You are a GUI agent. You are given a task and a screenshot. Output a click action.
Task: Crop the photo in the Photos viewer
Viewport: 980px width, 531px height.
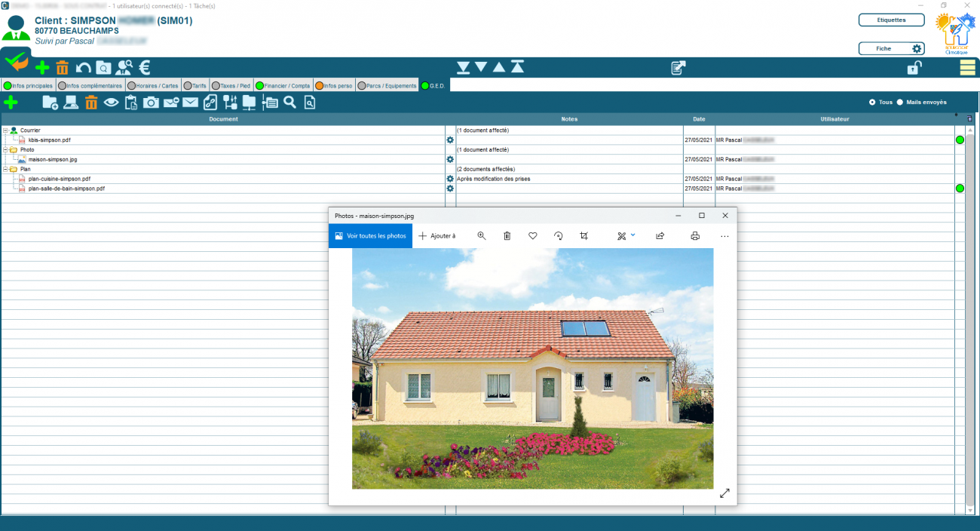tap(584, 235)
